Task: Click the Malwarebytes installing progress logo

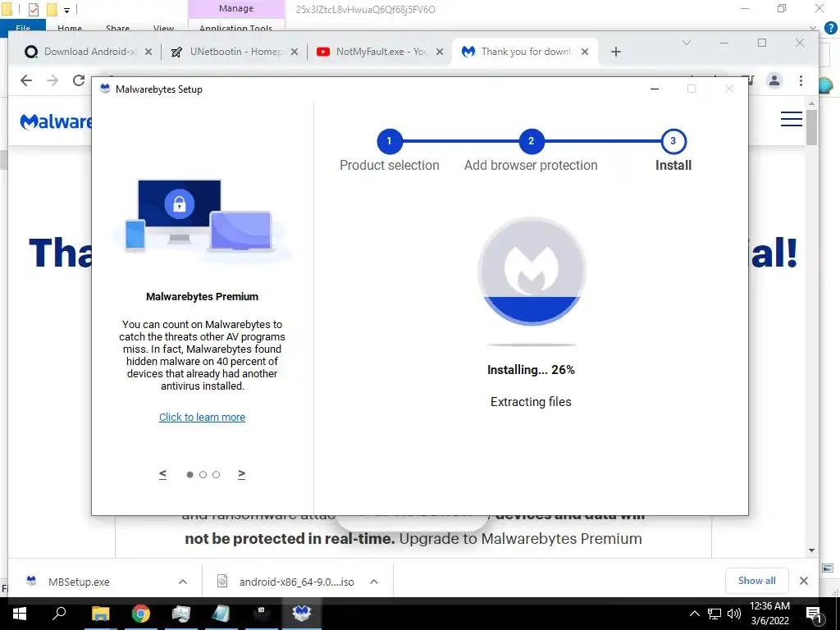Action: (532, 271)
